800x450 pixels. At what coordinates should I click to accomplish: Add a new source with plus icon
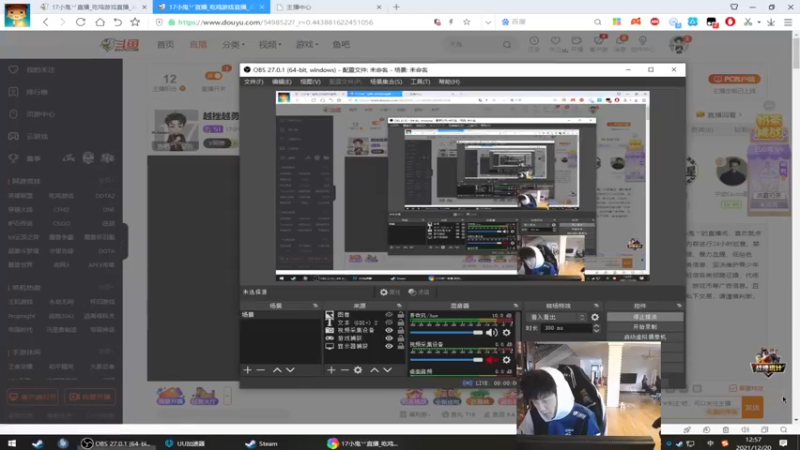point(331,370)
